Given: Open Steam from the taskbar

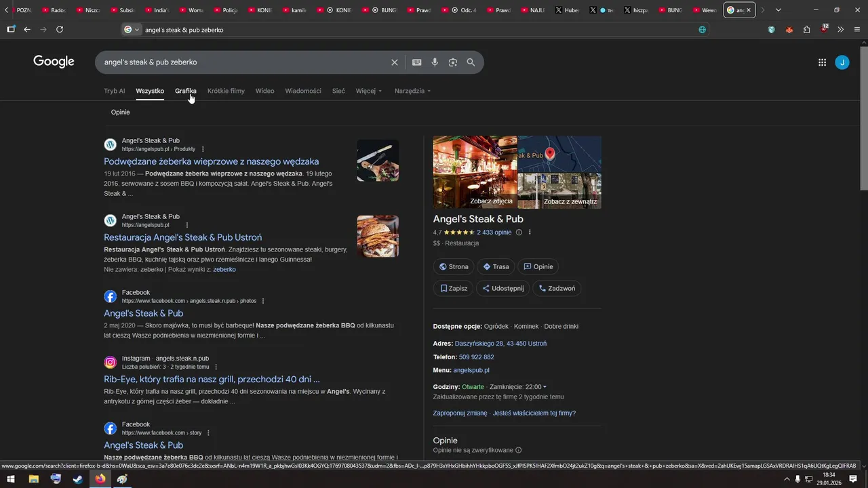Looking at the screenshot, I should pyautogui.click(x=78, y=479).
